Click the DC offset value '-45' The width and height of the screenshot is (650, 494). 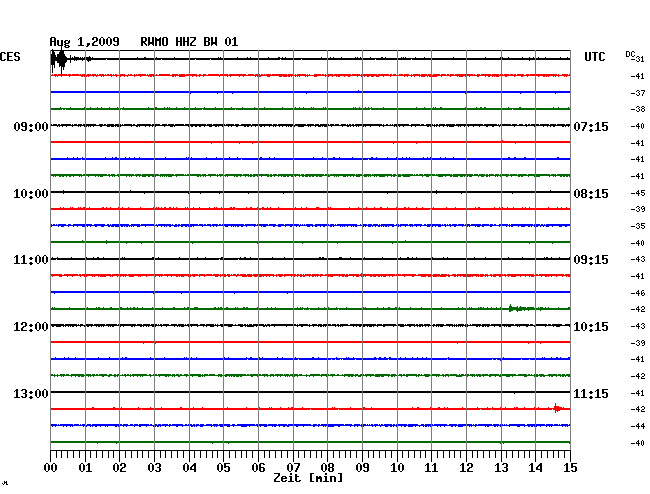click(638, 193)
